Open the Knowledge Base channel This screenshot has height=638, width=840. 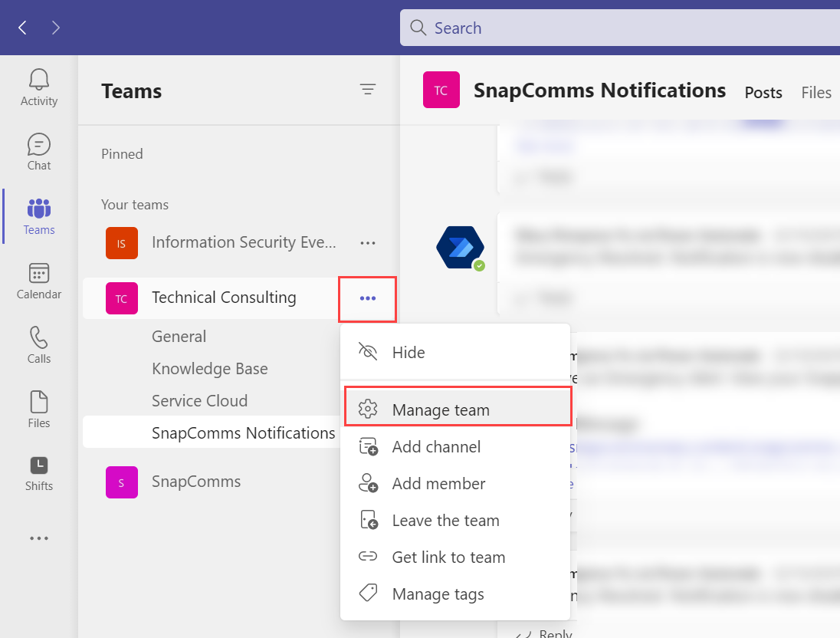[x=210, y=369]
